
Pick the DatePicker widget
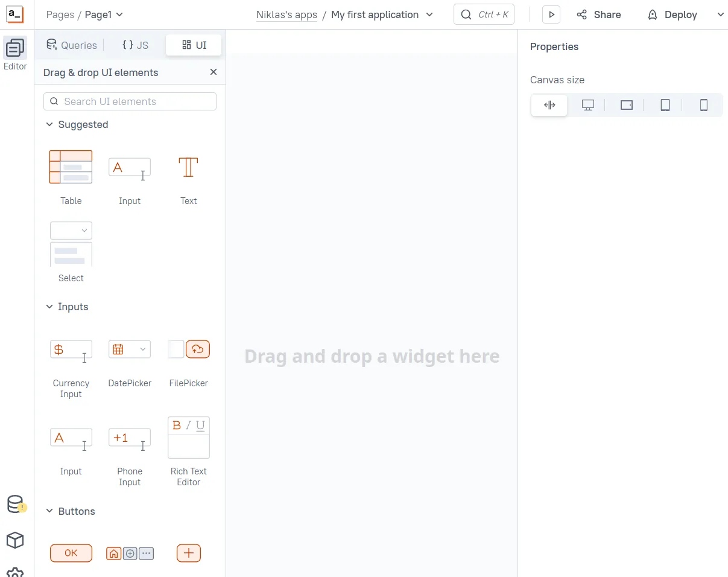click(x=130, y=349)
